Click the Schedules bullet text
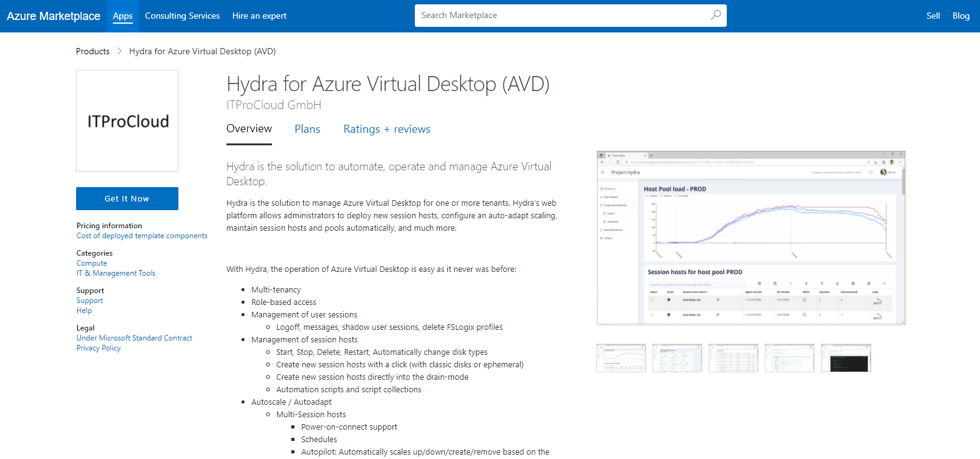Viewport: 980px width, 459px height. pyautogui.click(x=319, y=440)
